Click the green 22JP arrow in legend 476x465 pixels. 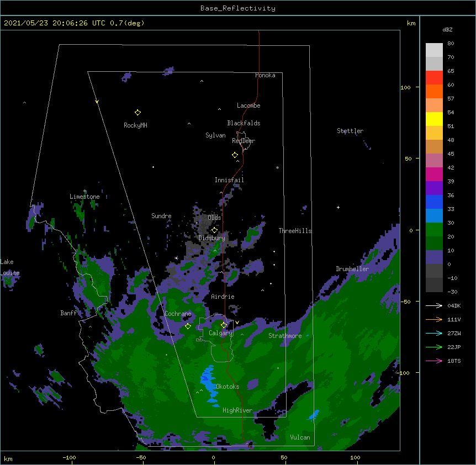(434, 347)
